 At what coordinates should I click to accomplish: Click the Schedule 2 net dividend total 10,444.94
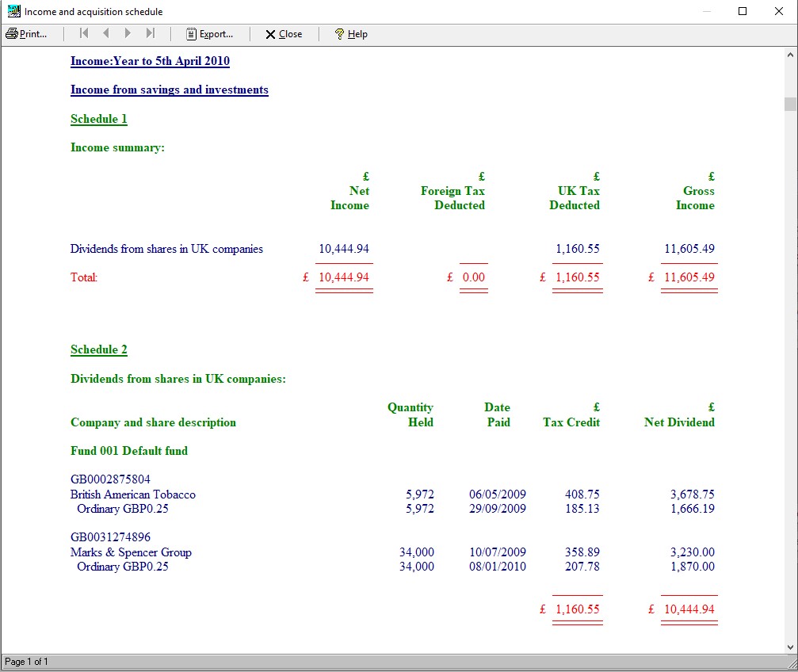click(x=689, y=609)
